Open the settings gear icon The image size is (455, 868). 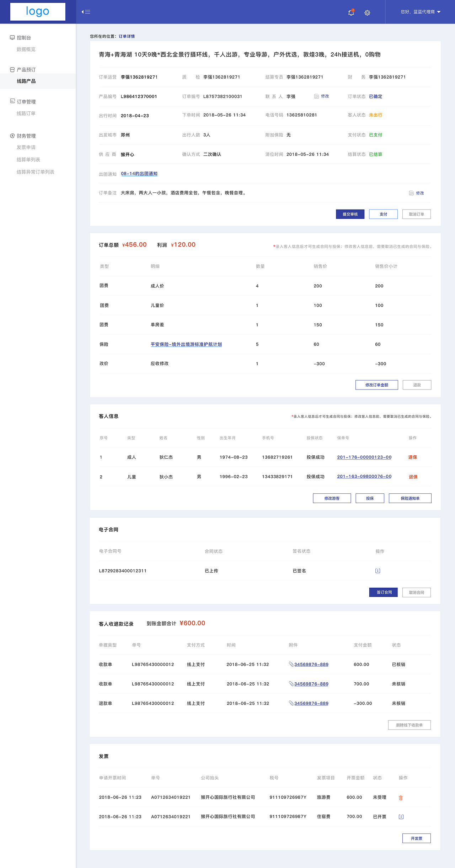[x=367, y=13]
